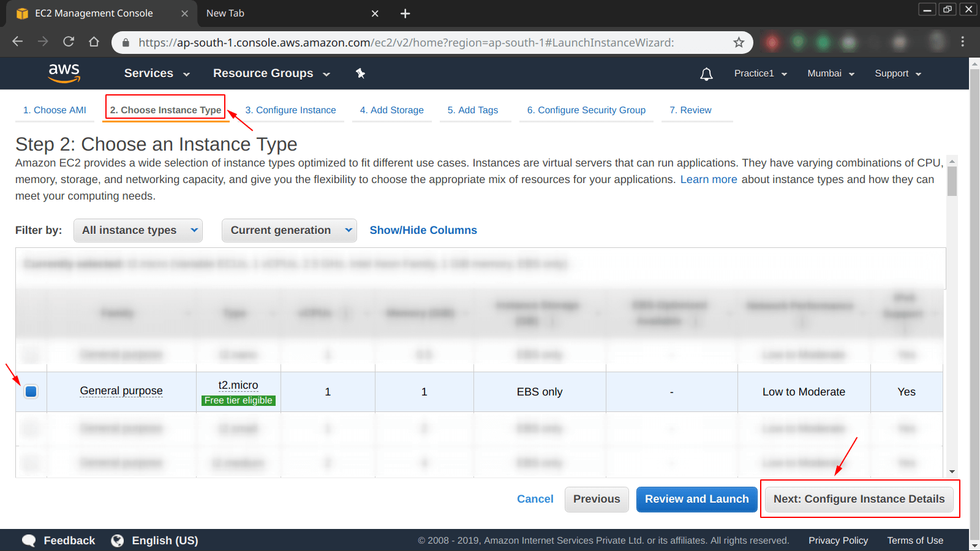980x551 pixels.
Task: Click the Yes IPv6 support cell in t2.micro row
Action: pyautogui.click(x=907, y=392)
